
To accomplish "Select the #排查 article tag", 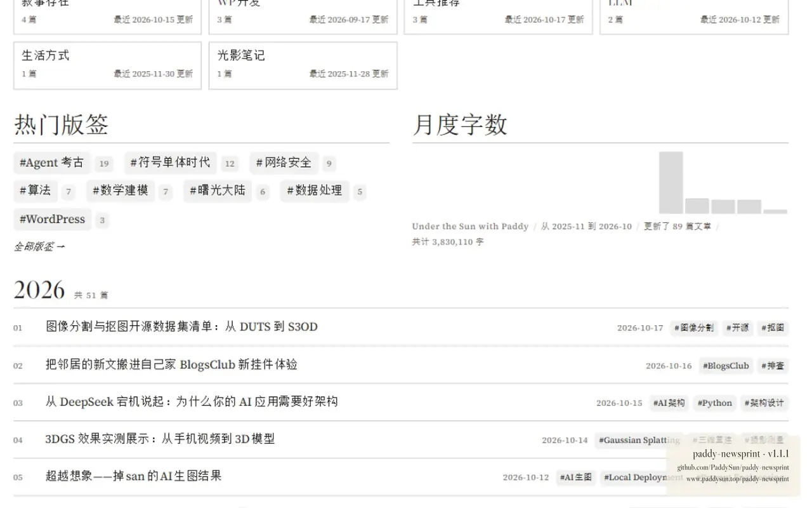I will point(773,366).
